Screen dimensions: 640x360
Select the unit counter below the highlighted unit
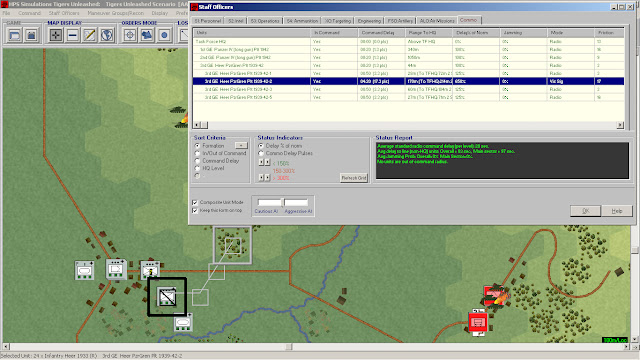click(x=183, y=322)
